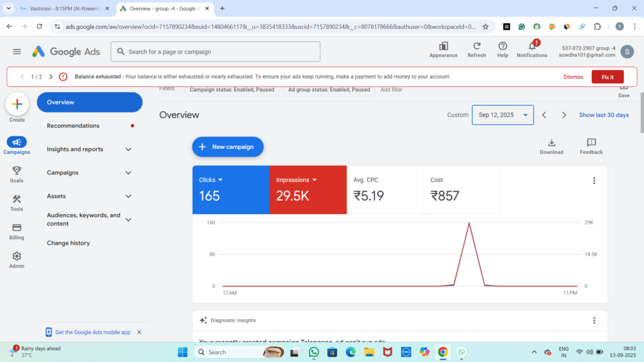Show previous alert in banner

pyautogui.click(x=22, y=77)
